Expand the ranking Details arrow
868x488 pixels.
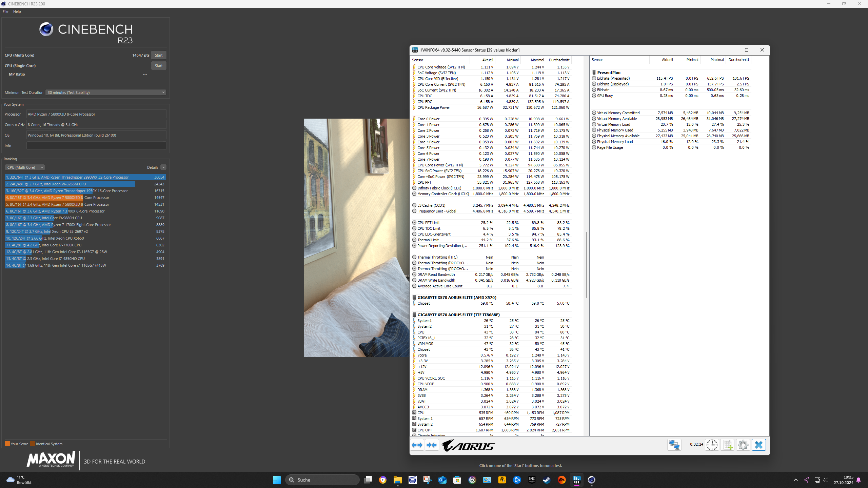163,167
